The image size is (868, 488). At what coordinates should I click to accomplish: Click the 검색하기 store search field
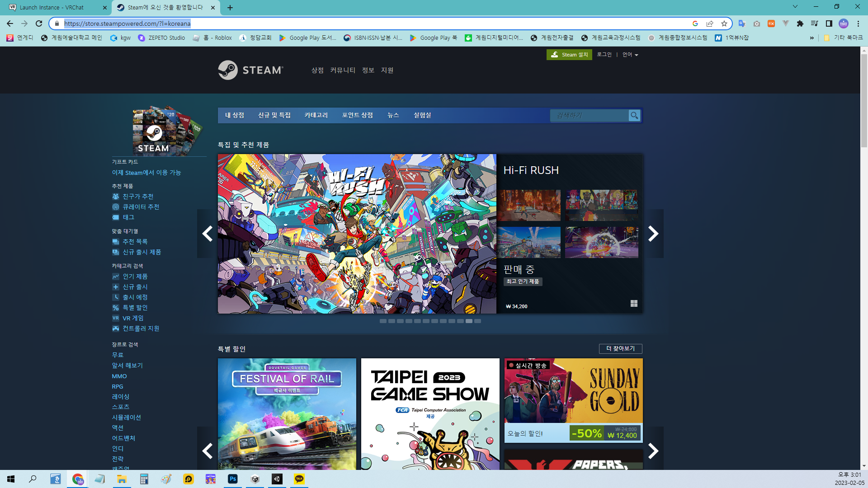point(588,116)
